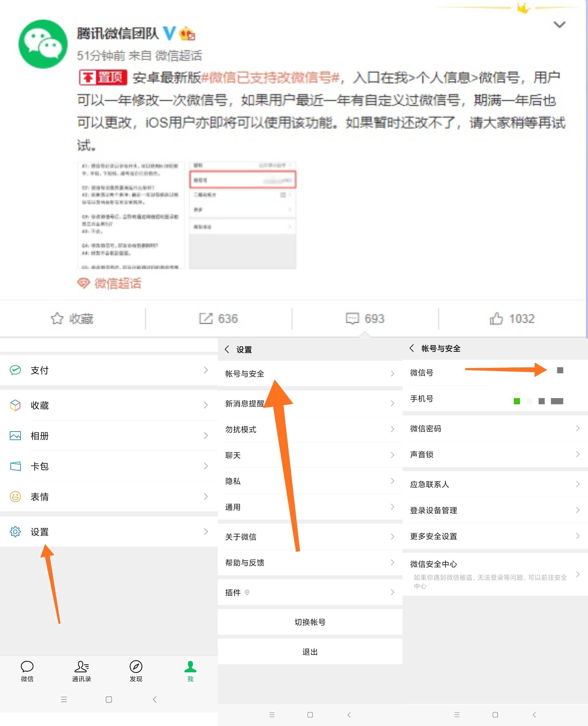Image resolution: width=588 pixels, height=726 pixels.
Task: Open 帐号与安全 in settings
Action: click(x=310, y=374)
